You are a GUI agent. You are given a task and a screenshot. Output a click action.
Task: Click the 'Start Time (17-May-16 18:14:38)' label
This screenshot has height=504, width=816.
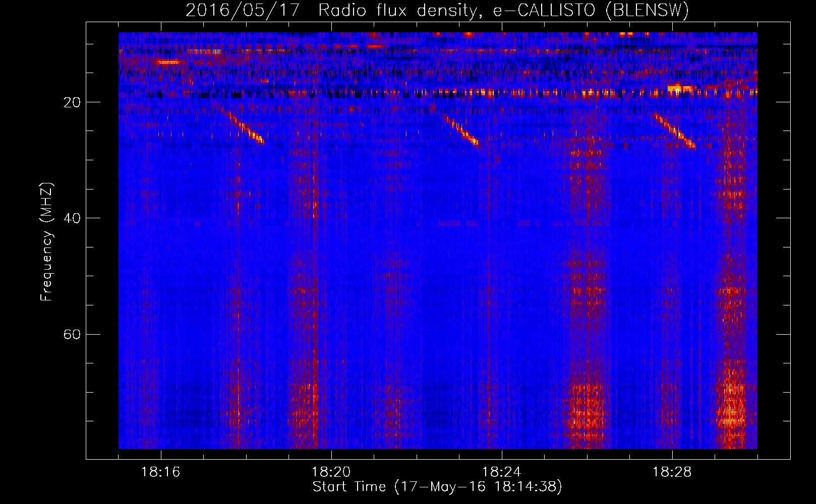pyautogui.click(x=437, y=487)
